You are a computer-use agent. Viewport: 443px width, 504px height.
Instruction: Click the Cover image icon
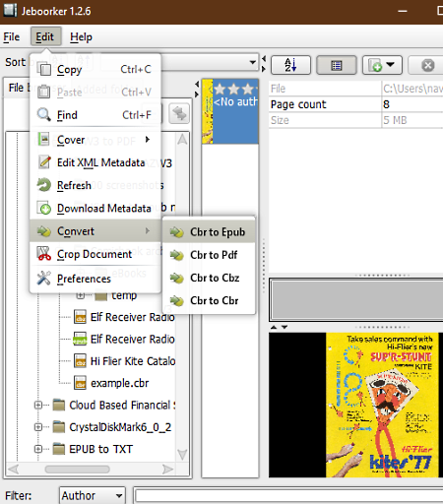click(x=43, y=139)
